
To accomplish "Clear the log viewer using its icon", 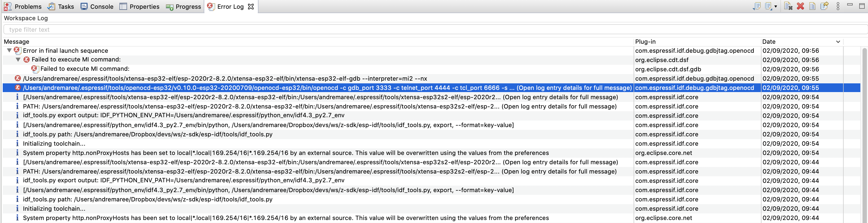I will tap(789, 6).
